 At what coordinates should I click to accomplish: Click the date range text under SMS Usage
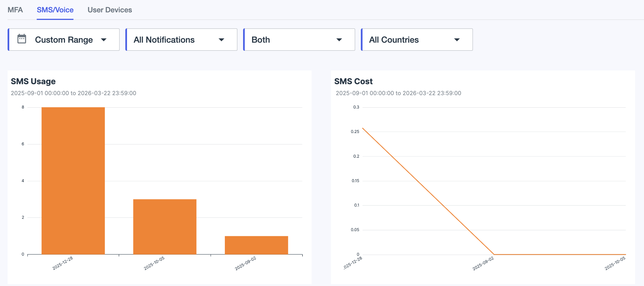coord(73,93)
